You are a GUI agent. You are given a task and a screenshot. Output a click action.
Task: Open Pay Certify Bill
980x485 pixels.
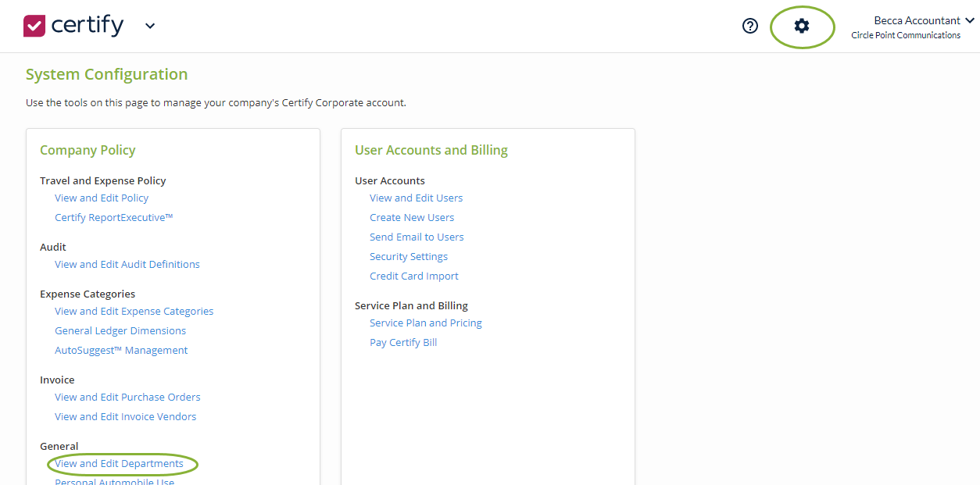point(403,342)
